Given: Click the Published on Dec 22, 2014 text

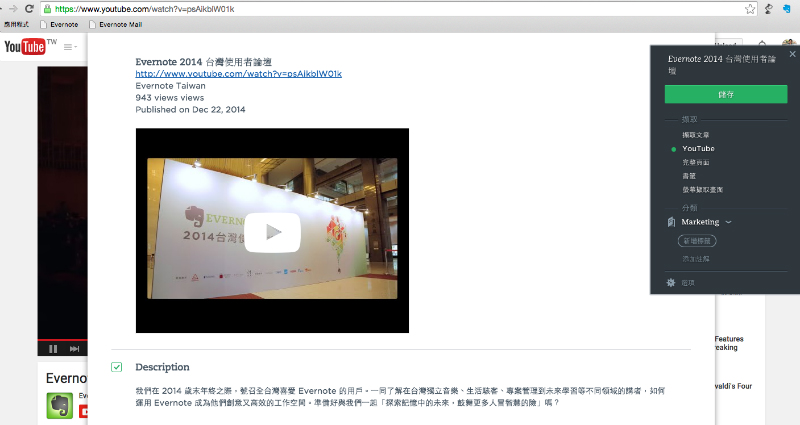Looking at the screenshot, I should pyautogui.click(x=190, y=110).
